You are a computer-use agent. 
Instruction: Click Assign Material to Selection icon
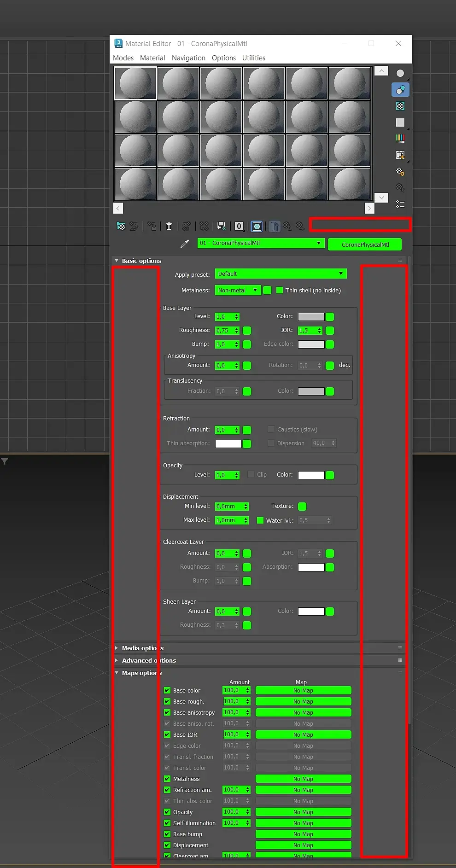click(x=152, y=226)
